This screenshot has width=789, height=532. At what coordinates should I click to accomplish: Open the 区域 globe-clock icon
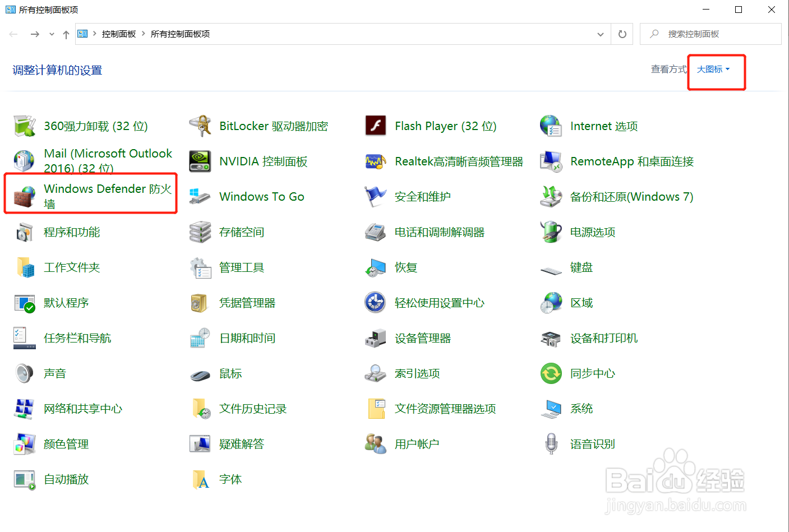click(x=551, y=303)
